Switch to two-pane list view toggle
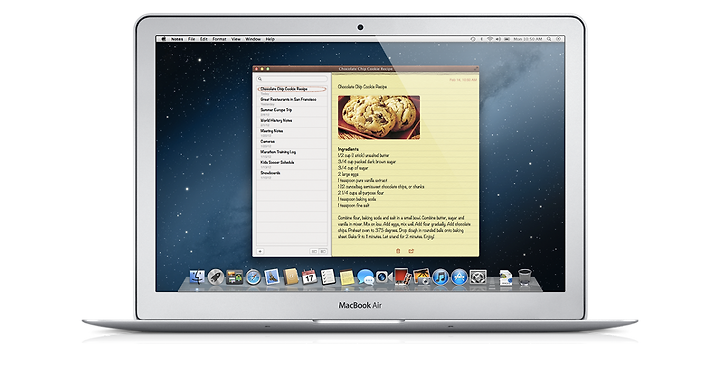Viewport: 720px width, 369px height. click(323, 252)
